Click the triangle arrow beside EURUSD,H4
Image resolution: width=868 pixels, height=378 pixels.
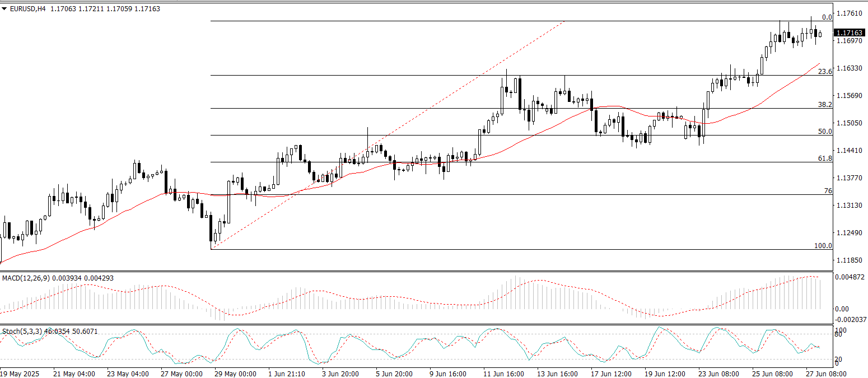(x=4, y=9)
